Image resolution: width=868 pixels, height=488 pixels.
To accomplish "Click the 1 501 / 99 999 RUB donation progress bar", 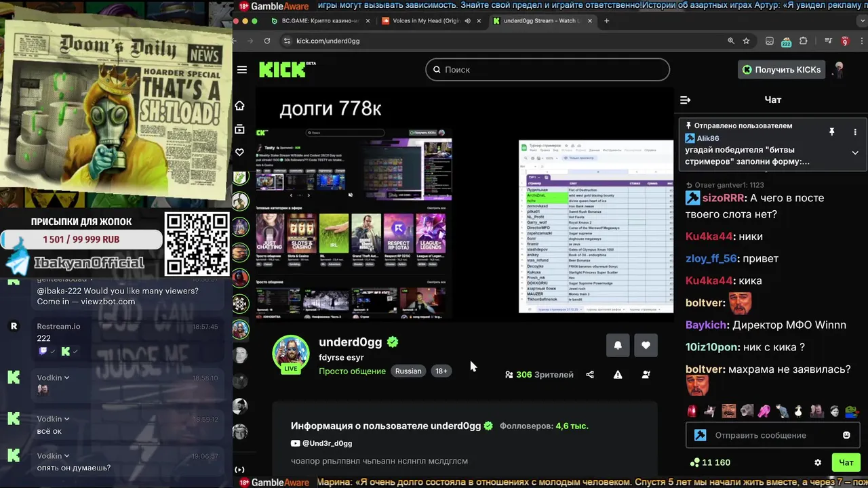I will (x=81, y=239).
